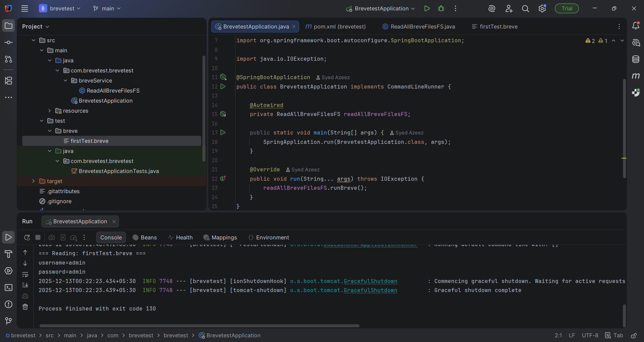Open the BrevetestApplication run configuration dropdown
Image resolution: width=644 pixels, height=342 pixels.
pyautogui.click(x=379, y=8)
